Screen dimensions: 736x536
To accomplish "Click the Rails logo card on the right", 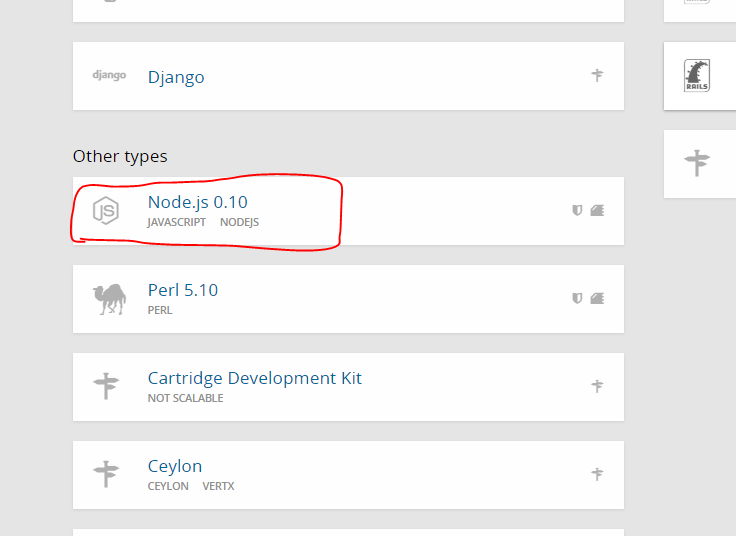I will [x=700, y=76].
